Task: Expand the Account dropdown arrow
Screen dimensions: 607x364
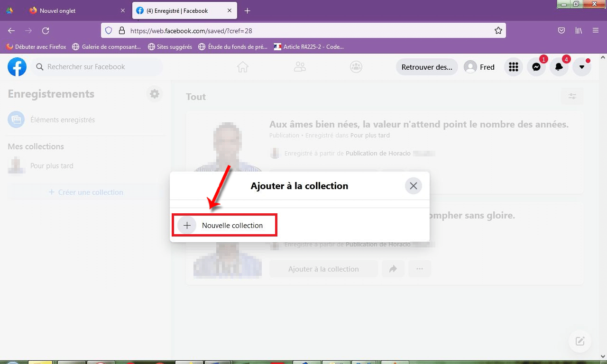Action: pyautogui.click(x=582, y=67)
